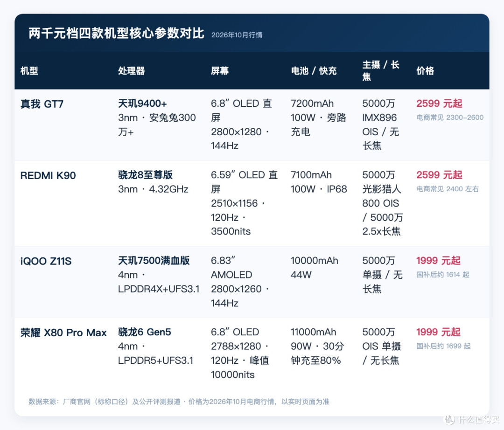Viewport: 504px width, 430px height.
Task: Select the 电池 / 快充 column header
Action: 314,70
